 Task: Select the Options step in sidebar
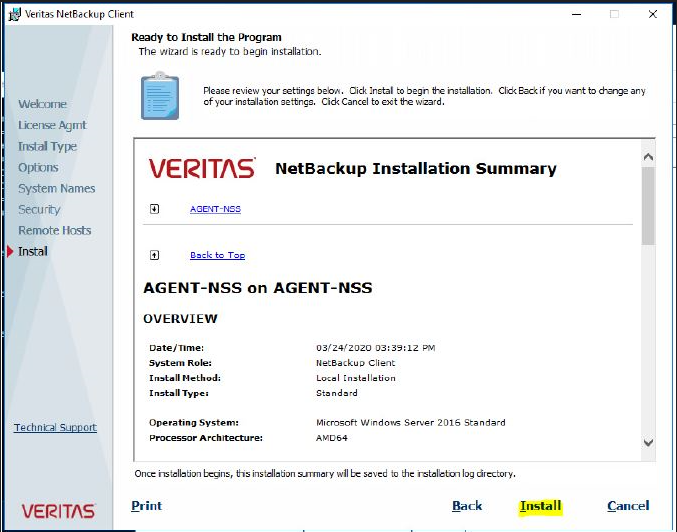38,168
